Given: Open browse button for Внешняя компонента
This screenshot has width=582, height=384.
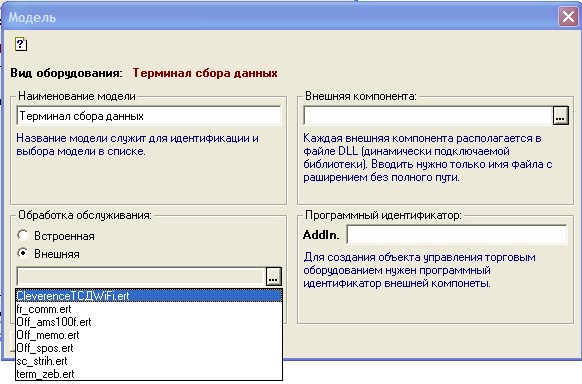Looking at the screenshot, I should pos(560,116).
